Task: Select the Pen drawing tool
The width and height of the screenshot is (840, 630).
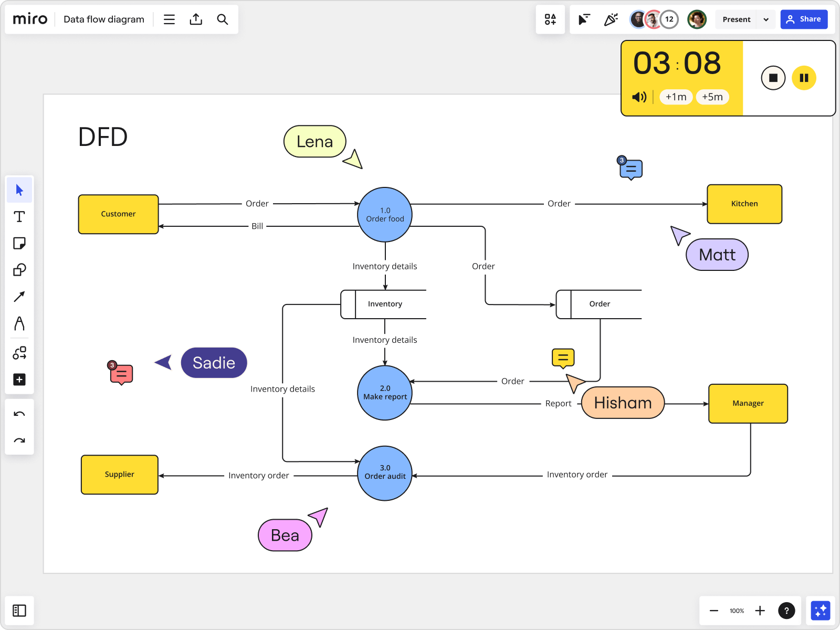Action: [19, 323]
